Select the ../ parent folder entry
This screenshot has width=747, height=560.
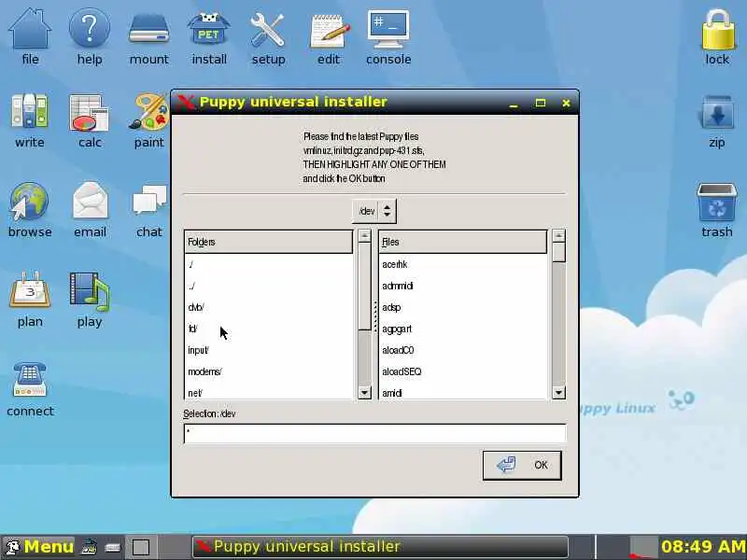[x=268, y=286]
